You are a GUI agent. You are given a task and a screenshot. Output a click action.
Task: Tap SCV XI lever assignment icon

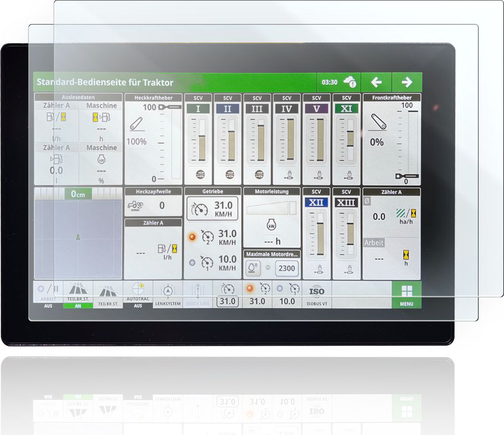click(x=348, y=175)
